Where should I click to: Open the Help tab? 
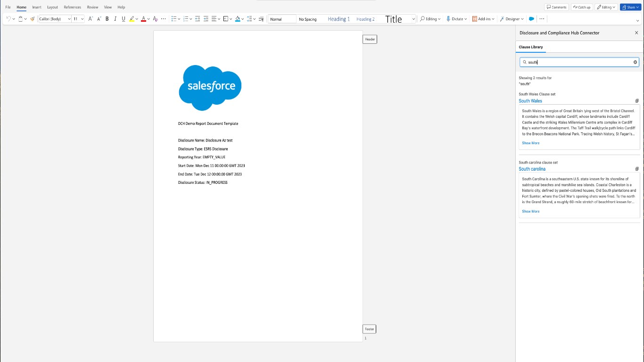[x=121, y=7]
